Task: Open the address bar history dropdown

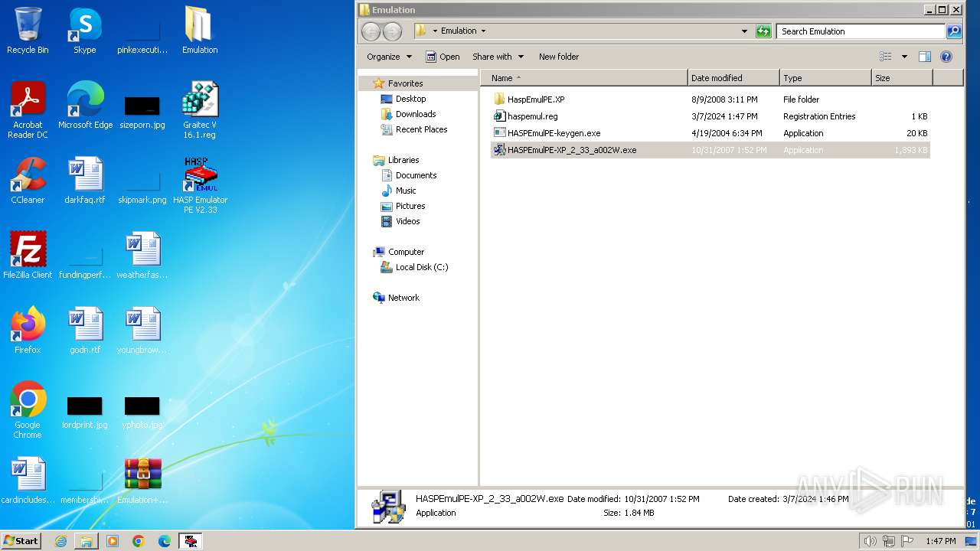Action: 744,31
